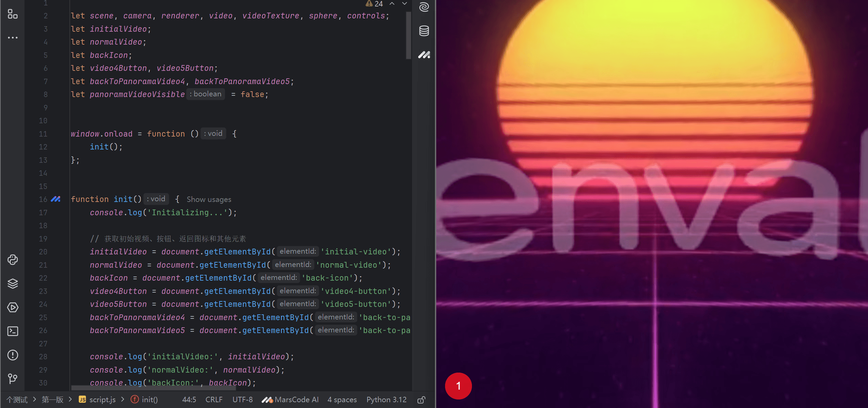The image size is (868, 408).
Task: Open the Services layers icon
Action: [x=13, y=284]
